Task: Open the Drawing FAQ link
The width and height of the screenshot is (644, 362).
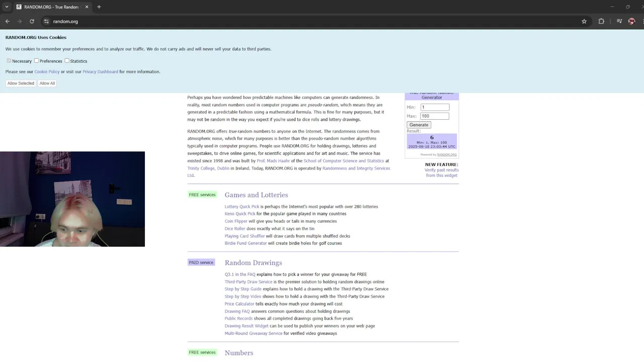Action: (x=237, y=311)
